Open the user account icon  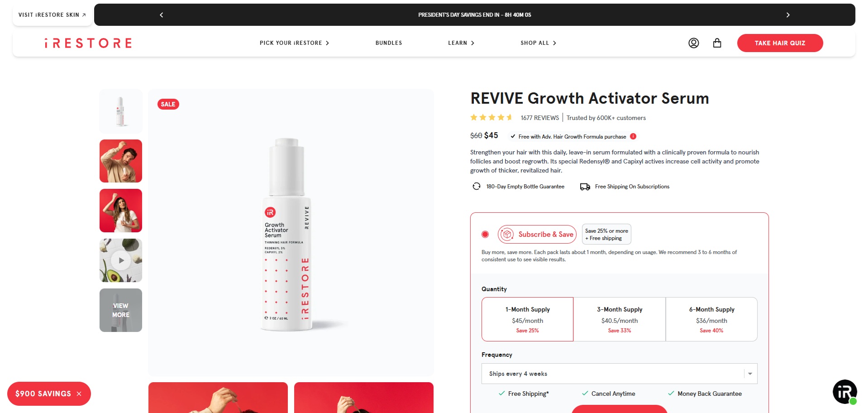click(693, 43)
